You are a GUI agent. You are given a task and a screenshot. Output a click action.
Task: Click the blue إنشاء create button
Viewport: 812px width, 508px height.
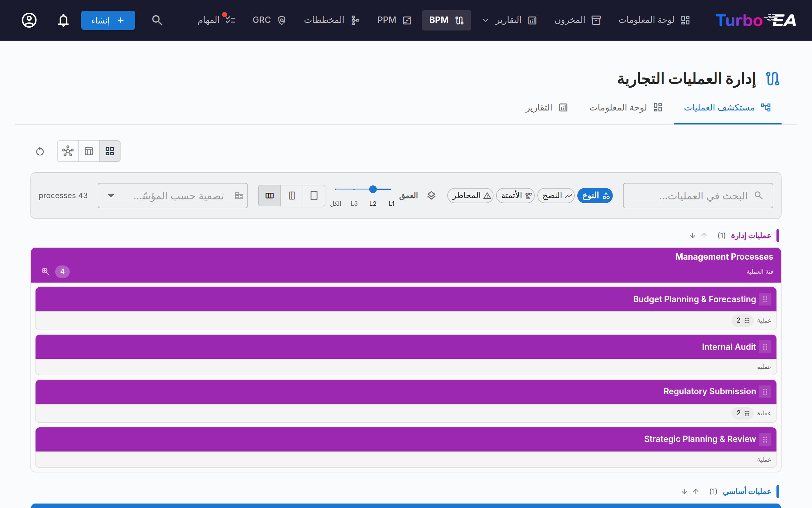point(108,20)
